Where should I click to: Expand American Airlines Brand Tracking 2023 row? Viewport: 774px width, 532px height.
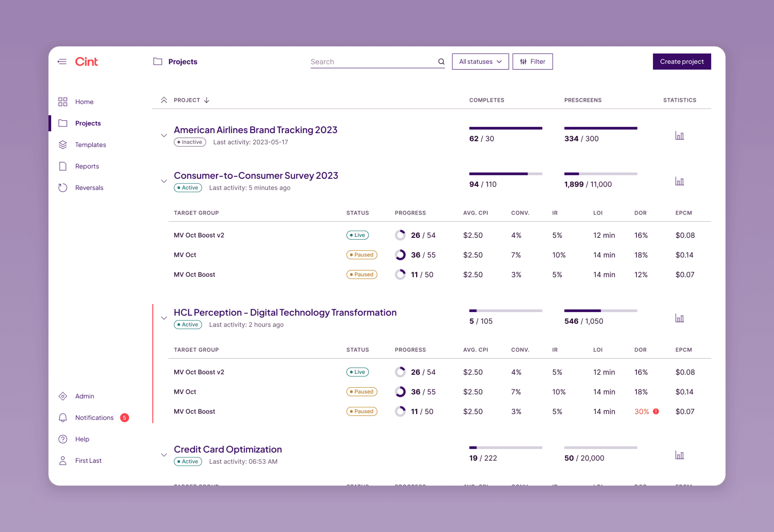click(164, 136)
